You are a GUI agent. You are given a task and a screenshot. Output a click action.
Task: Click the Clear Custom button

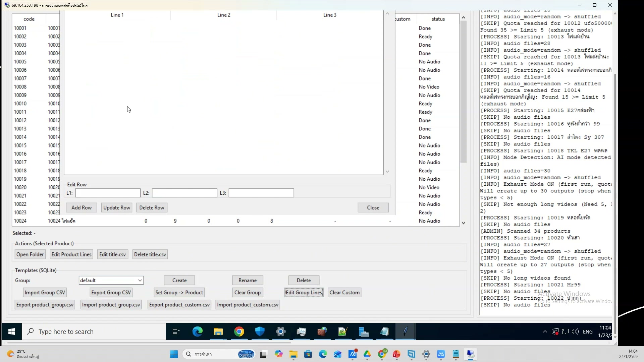point(344,292)
